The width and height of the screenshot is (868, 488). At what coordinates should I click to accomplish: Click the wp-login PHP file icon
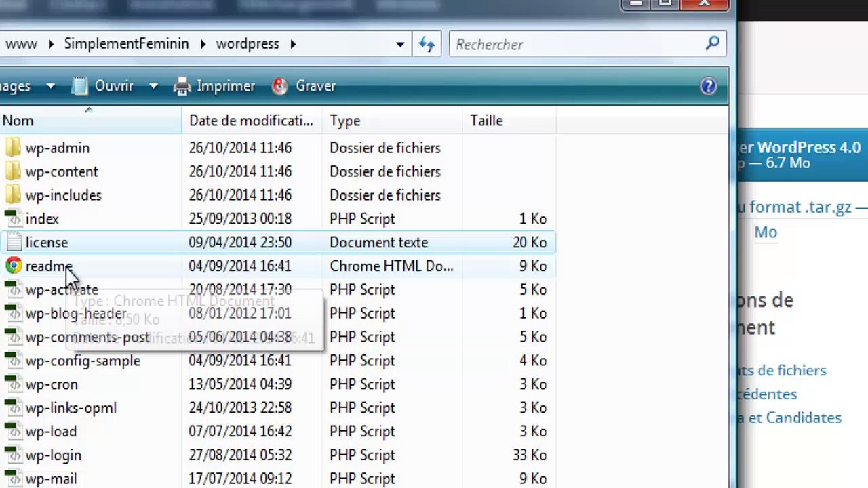(x=13, y=455)
